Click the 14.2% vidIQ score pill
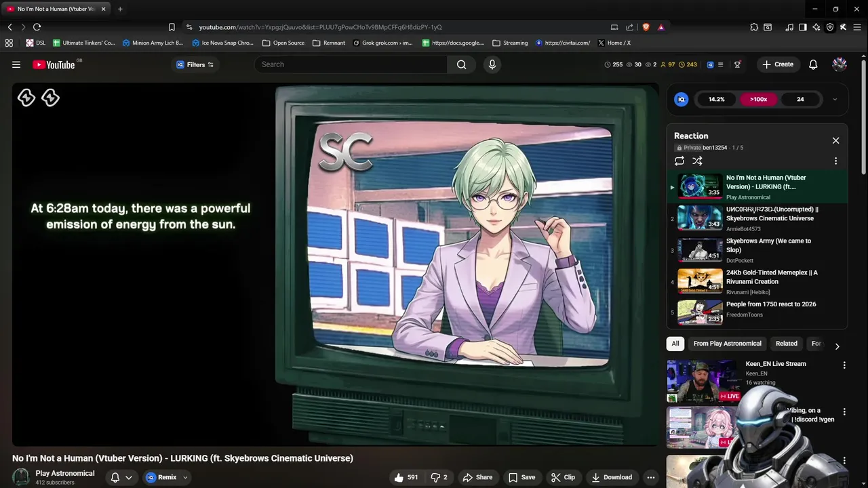 coord(716,100)
